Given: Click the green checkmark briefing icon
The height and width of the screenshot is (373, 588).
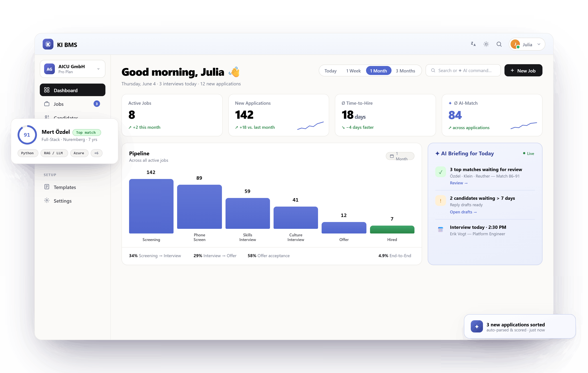Looking at the screenshot, I should point(440,172).
